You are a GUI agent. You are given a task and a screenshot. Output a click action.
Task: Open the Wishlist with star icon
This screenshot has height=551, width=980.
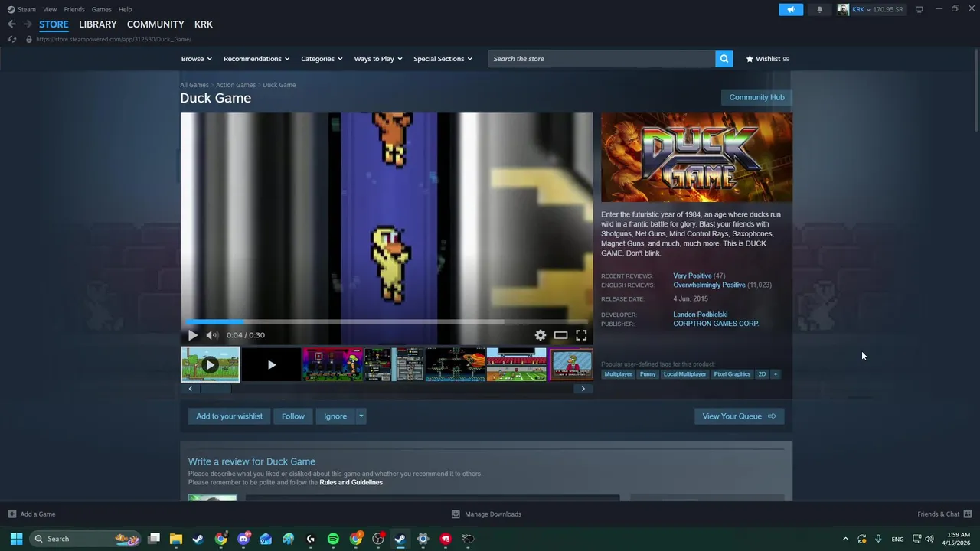[768, 59]
